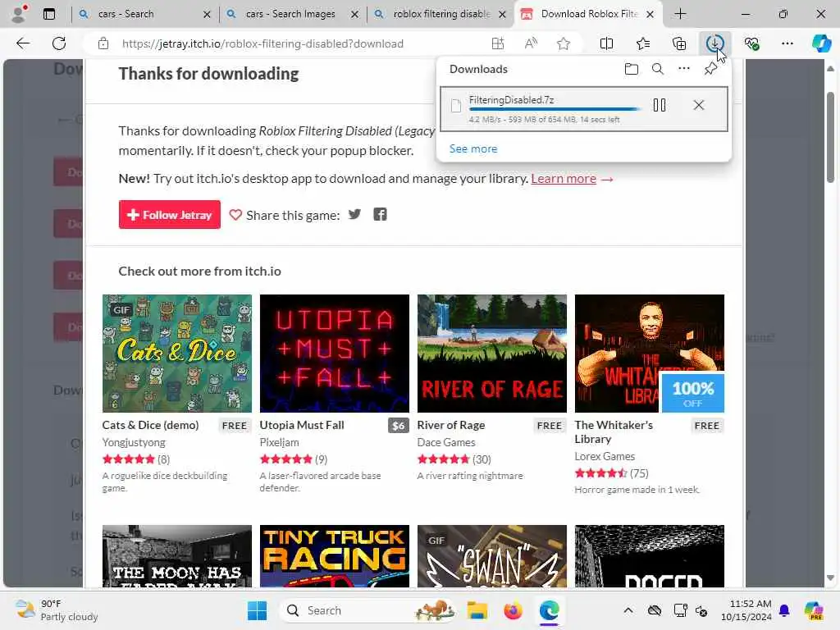The image size is (840, 630).
Task: Show hidden system tray icons
Action: pyautogui.click(x=628, y=610)
